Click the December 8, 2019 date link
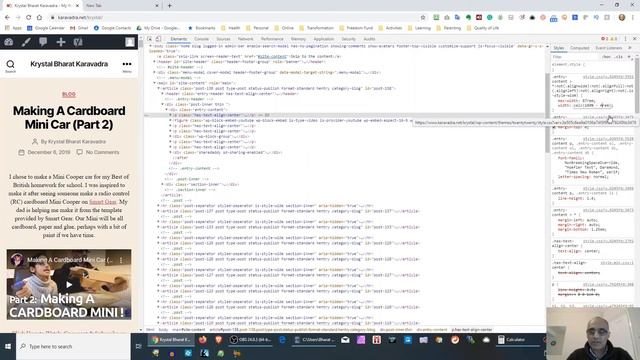Image resolution: width=640 pixels, height=360 pixels. tap(49, 152)
